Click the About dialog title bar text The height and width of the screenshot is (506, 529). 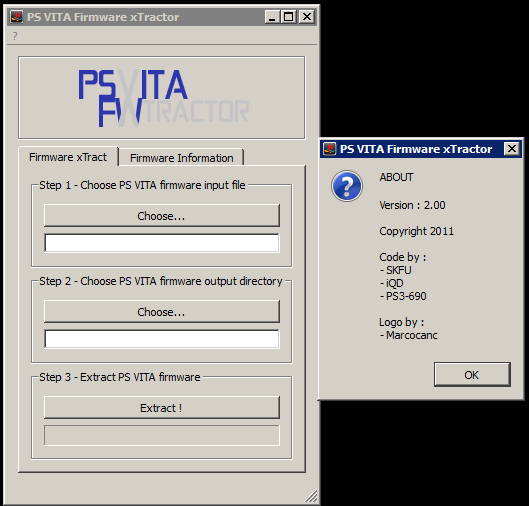click(416, 149)
